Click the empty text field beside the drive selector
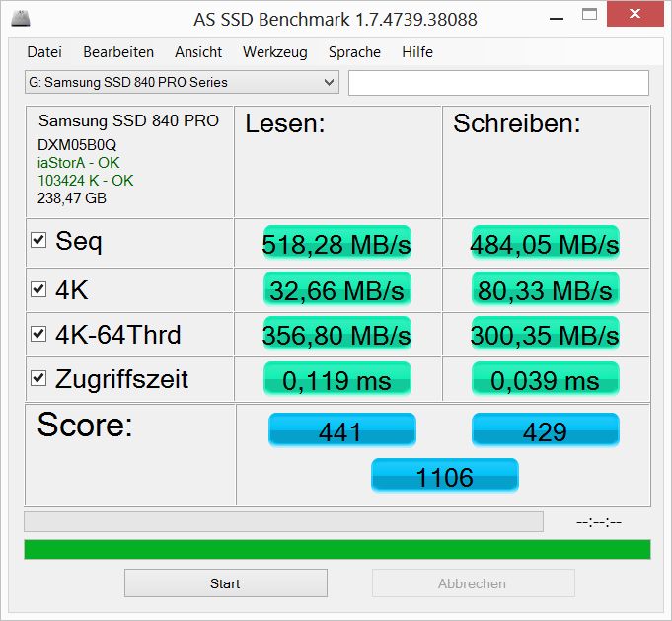 pyautogui.click(x=498, y=83)
